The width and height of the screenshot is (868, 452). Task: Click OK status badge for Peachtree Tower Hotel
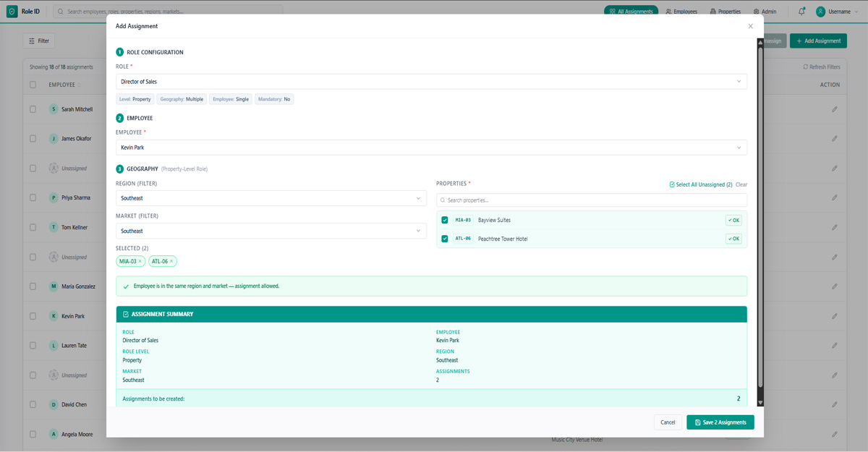733,239
